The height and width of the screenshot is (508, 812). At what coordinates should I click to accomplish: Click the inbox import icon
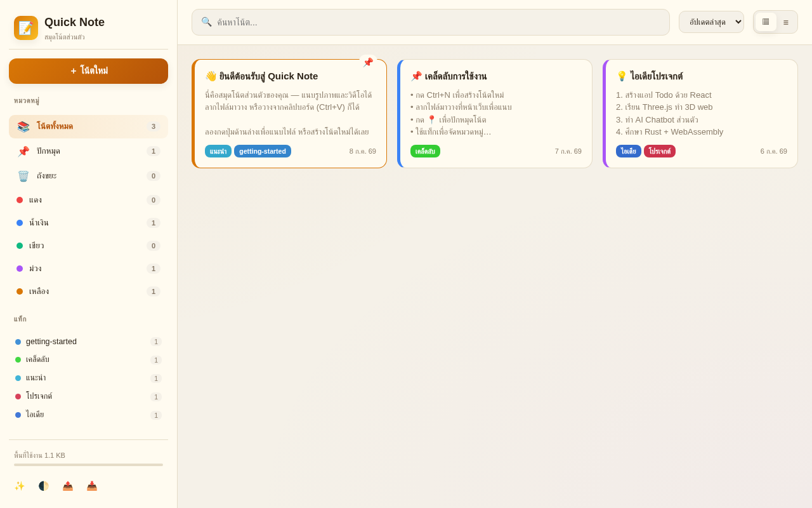coord(92,486)
